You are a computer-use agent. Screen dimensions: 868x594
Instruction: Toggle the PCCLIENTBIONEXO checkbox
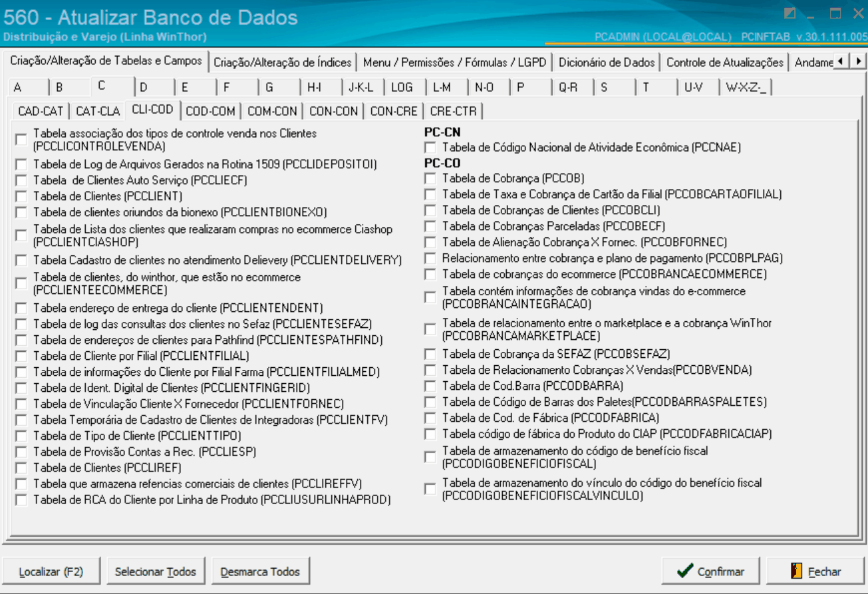pyautogui.click(x=21, y=212)
